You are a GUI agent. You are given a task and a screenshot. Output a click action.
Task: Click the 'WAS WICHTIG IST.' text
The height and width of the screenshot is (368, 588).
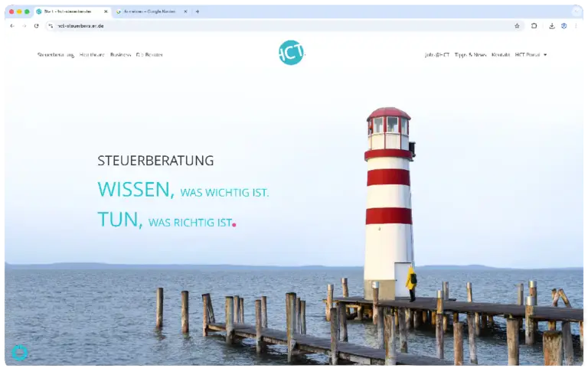pyautogui.click(x=224, y=193)
